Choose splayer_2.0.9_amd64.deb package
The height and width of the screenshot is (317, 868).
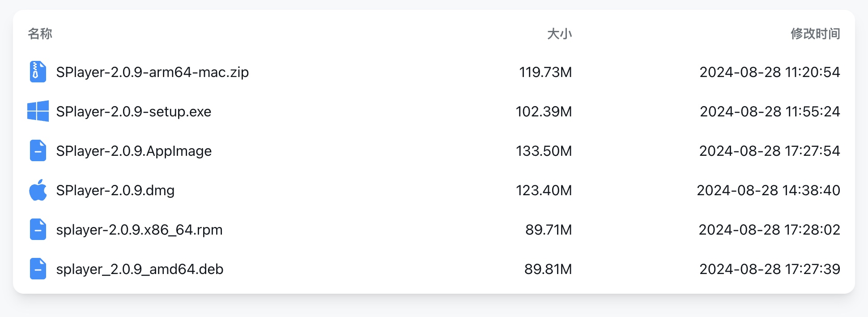point(140,269)
